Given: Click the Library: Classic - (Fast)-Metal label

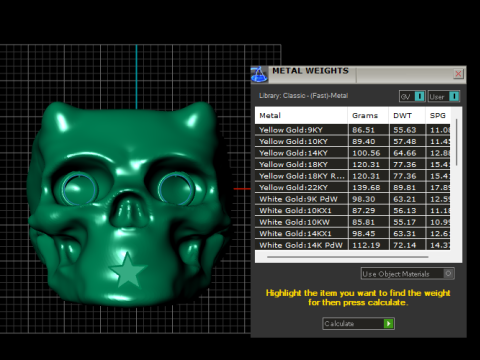Looking at the screenshot, I should click(x=303, y=96).
